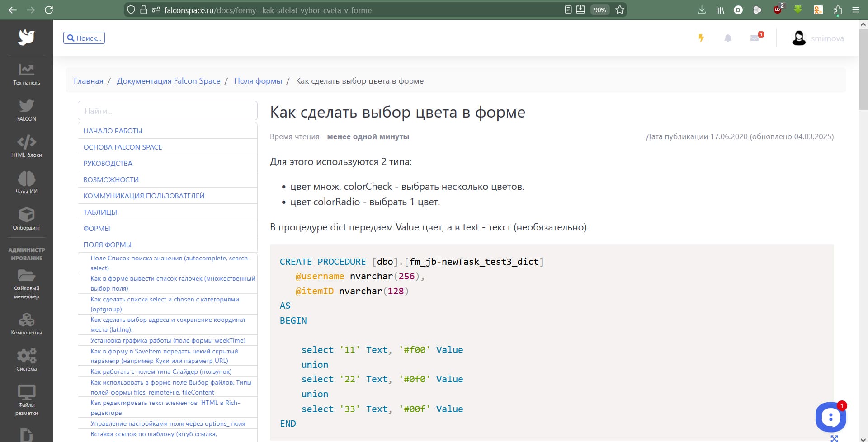Collapse the ПОЛЯ ФОРМЫ section
Screen dimensions: 868x442
tap(107, 245)
